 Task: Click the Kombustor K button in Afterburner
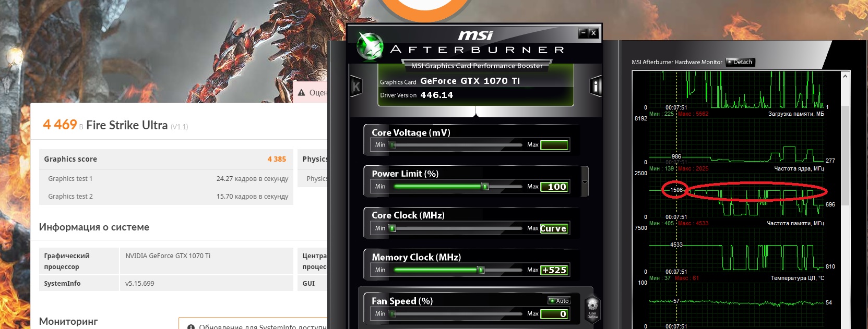[x=356, y=87]
